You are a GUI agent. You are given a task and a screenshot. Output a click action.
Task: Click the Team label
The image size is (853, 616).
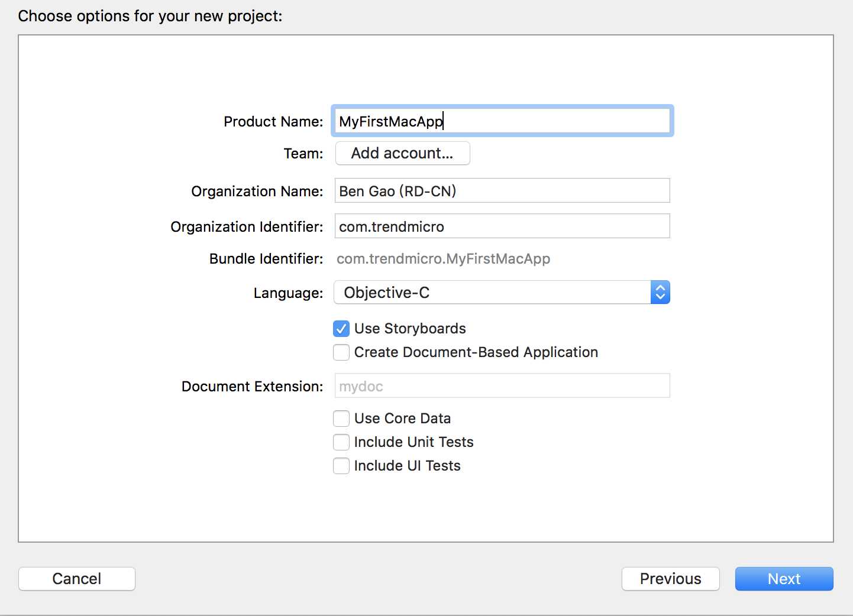[x=303, y=154]
